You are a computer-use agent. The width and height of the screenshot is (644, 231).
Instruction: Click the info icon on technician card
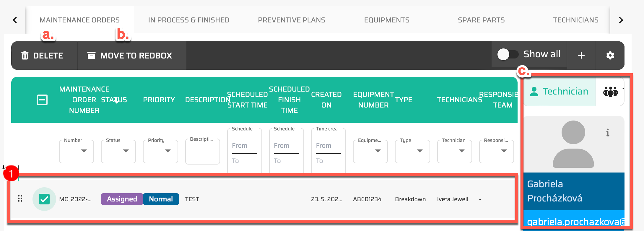[607, 133]
